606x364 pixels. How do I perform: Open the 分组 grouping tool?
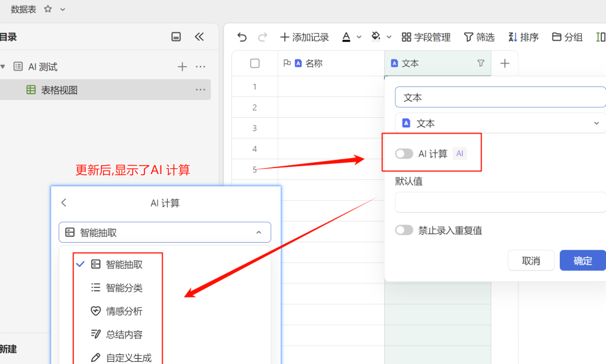click(568, 37)
